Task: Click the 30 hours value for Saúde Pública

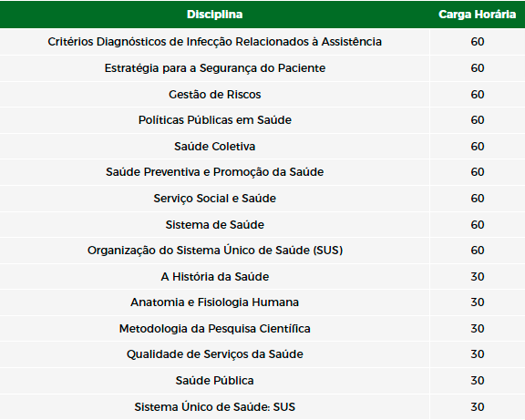Action: pos(477,381)
